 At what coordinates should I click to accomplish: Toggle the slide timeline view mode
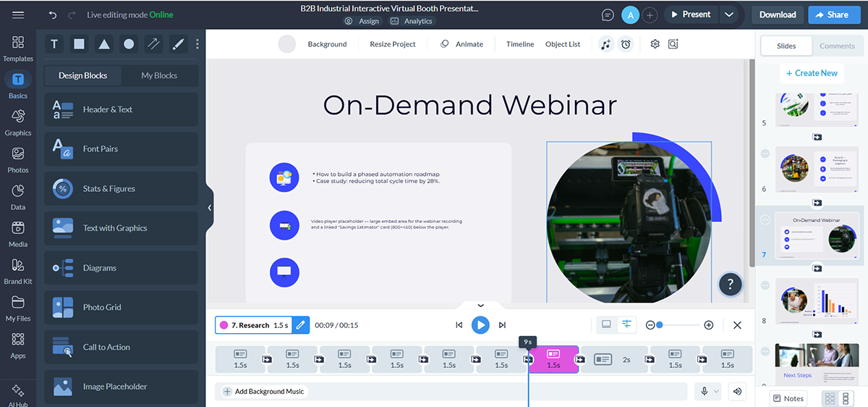[626, 324]
